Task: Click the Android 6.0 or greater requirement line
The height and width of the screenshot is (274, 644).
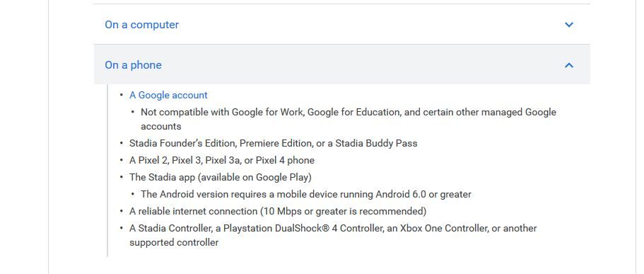Action: pos(306,194)
